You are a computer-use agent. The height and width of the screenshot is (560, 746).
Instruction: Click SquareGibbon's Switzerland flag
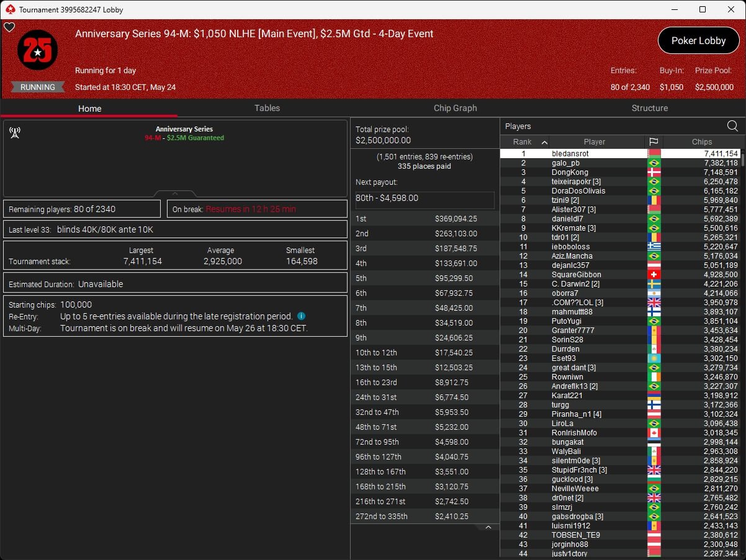pyautogui.click(x=654, y=274)
